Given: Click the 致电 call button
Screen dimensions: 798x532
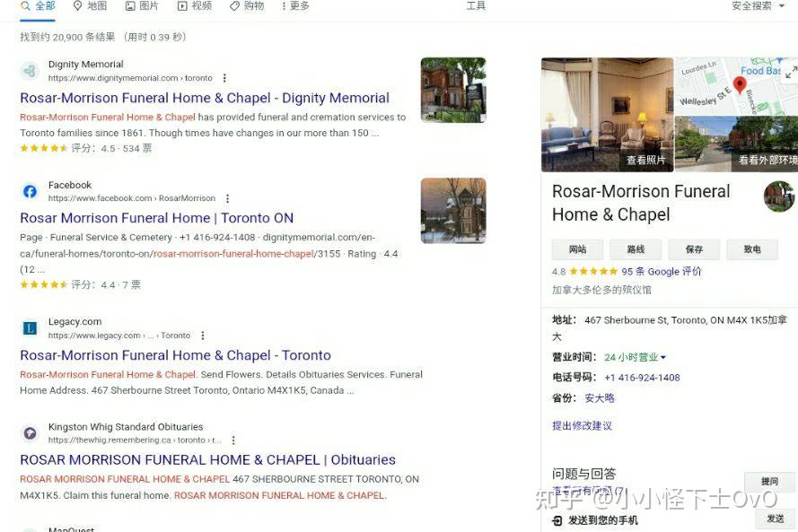Looking at the screenshot, I should (x=752, y=249).
